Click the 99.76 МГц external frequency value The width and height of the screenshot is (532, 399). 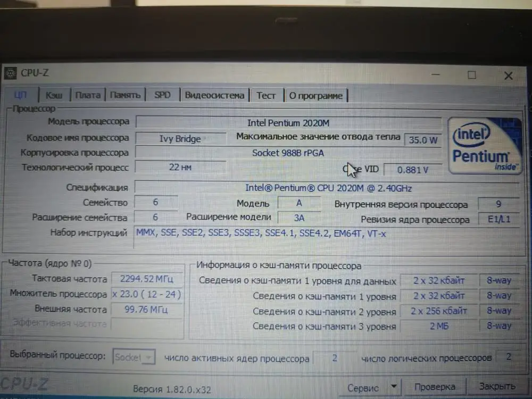(x=147, y=310)
